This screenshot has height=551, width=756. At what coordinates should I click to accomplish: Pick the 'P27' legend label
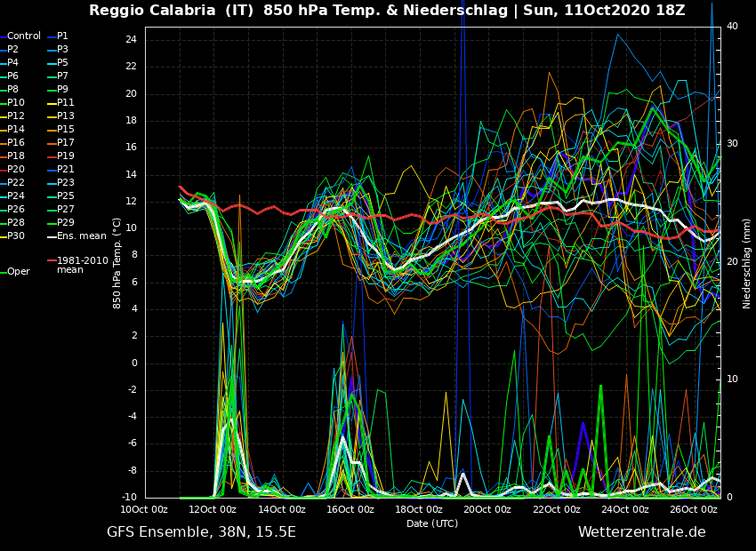point(66,209)
